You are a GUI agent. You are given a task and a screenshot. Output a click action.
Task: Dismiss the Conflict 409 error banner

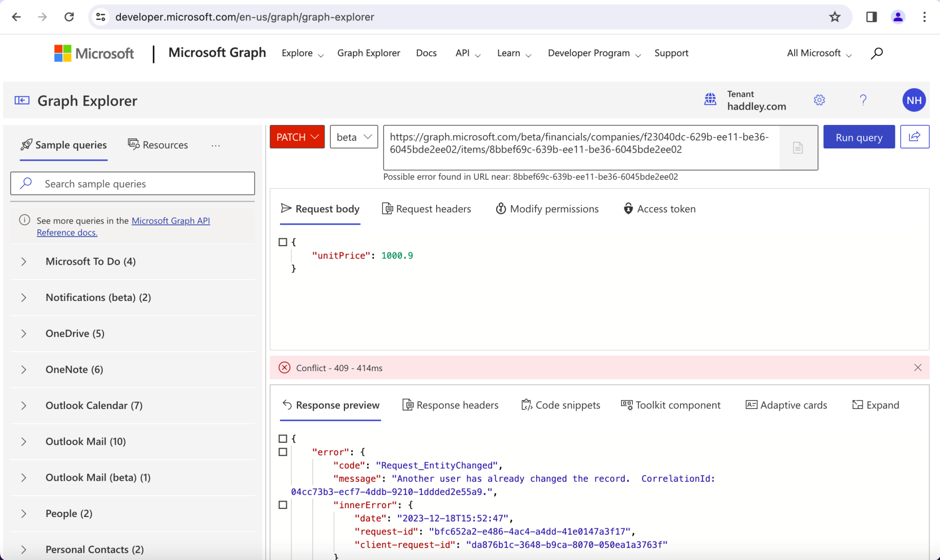tap(917, 368)
